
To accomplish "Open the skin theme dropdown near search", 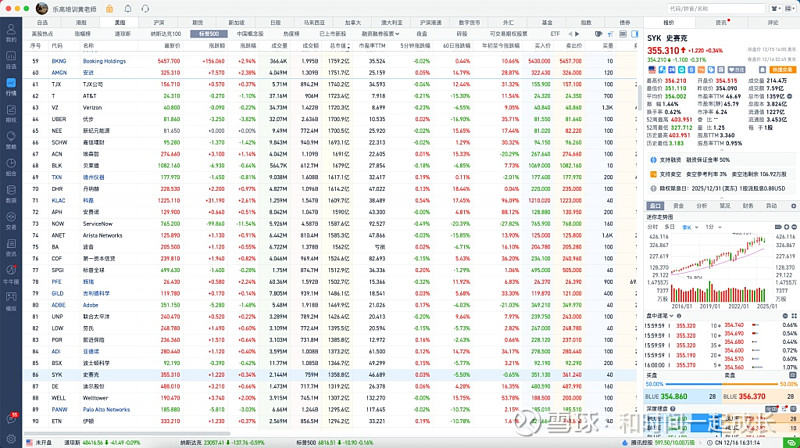I will pos(776,9).
